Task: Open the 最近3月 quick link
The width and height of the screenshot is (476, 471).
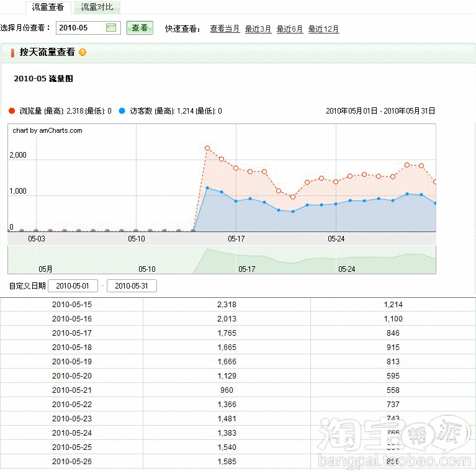Action: [x=258, y=29]
